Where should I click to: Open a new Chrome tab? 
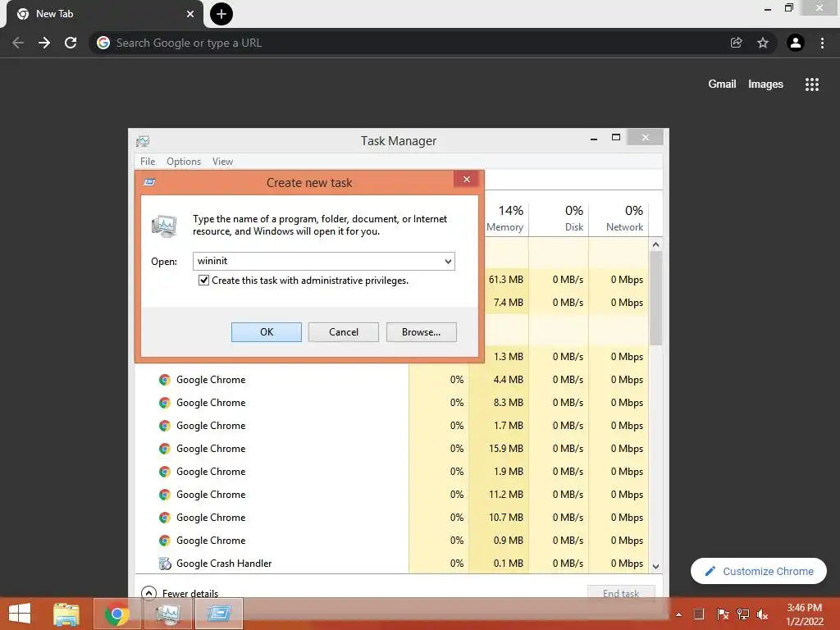pos(221,14)
